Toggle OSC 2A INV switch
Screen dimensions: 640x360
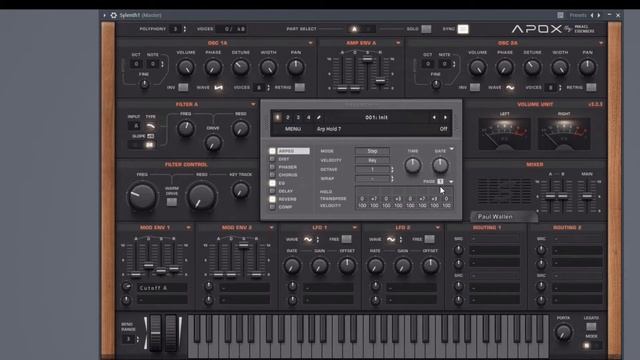tap(475, 87)
